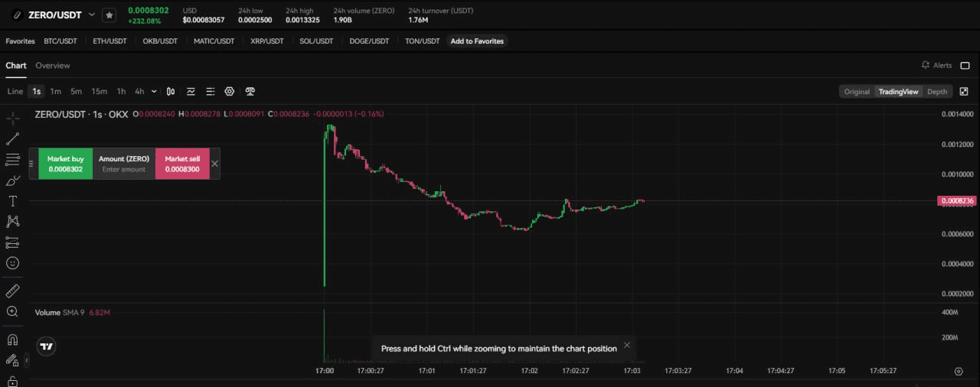Grab the quick trade panel drag handle
The image size is (980, 387).
click(32, 164)
